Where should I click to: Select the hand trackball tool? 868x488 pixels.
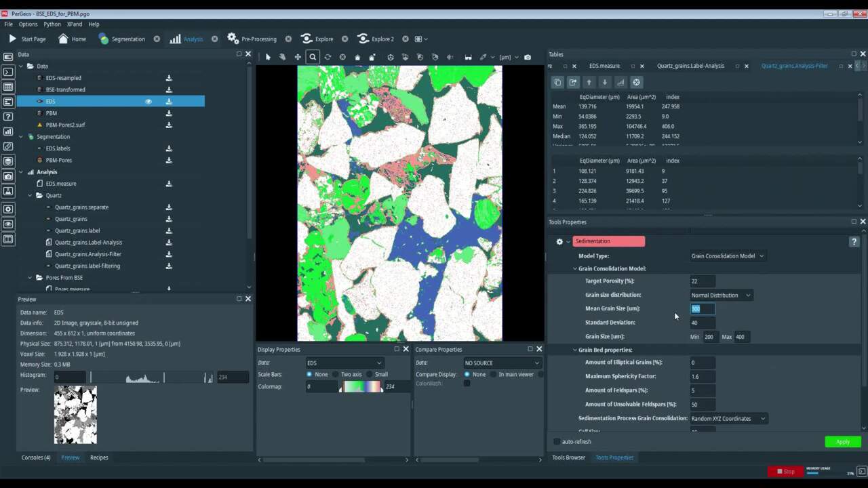(x=283, y=57)
